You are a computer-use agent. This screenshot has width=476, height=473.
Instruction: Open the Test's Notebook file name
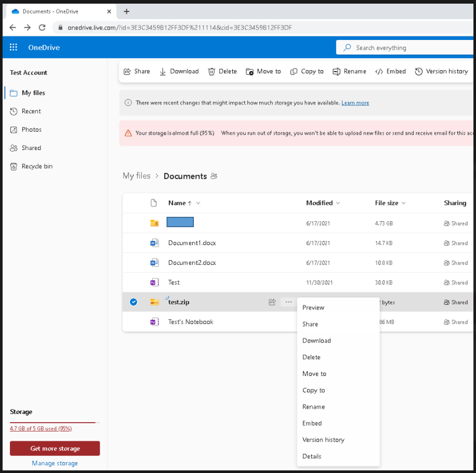[191, 322]
